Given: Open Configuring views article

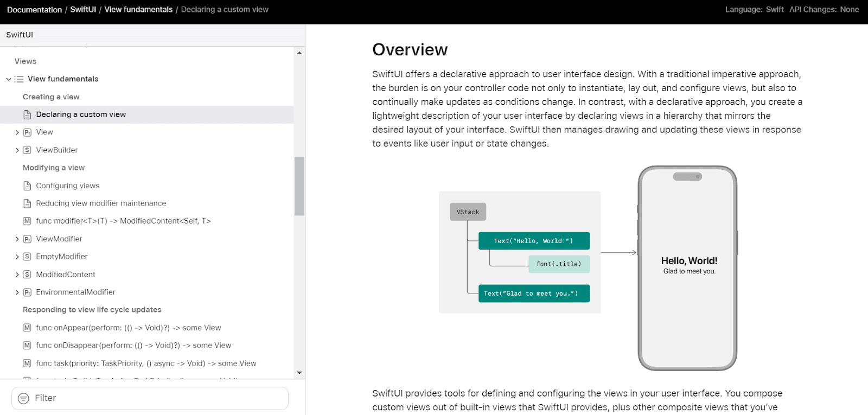Looking at the screenshot, I should pyautogui.click(x=68, y=186).
